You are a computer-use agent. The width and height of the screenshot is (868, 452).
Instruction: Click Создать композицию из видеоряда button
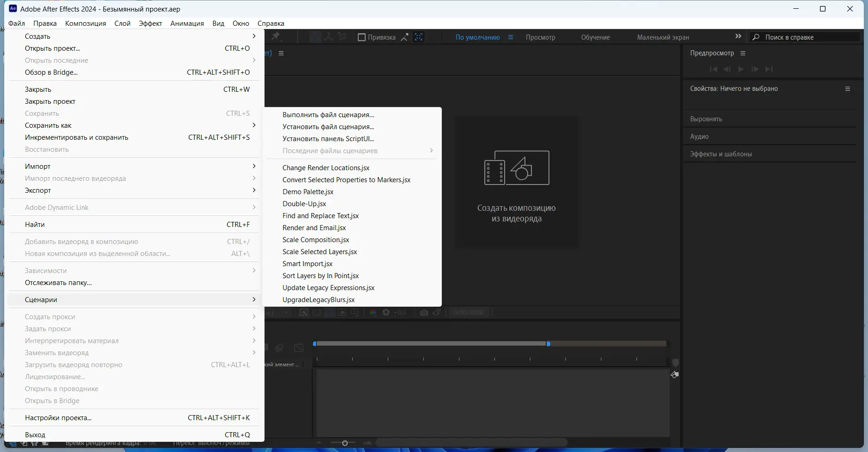[x=517, y=183]
